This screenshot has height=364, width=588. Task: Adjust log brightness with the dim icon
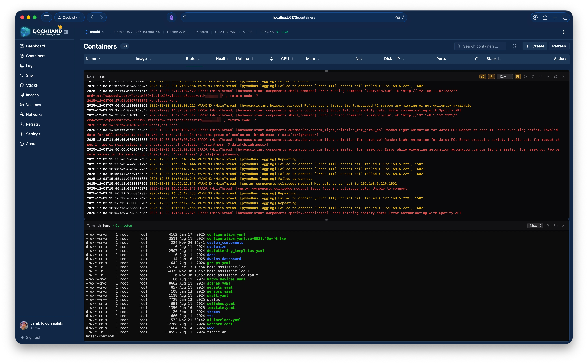[x=525, y=76]
